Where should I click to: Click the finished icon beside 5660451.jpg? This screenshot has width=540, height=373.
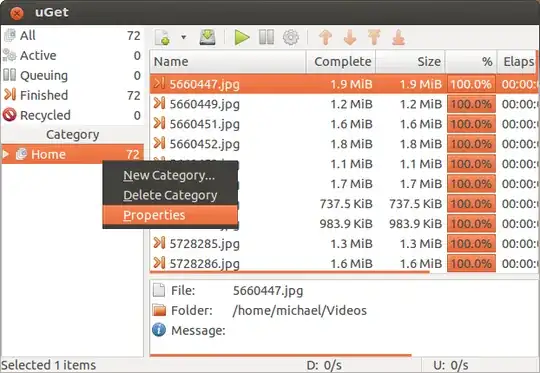pyautogui.click(x=159, y=123)
